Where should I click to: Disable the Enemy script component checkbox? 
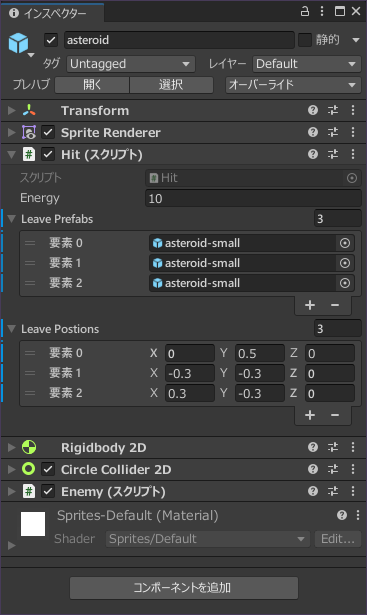coord(48,491)
